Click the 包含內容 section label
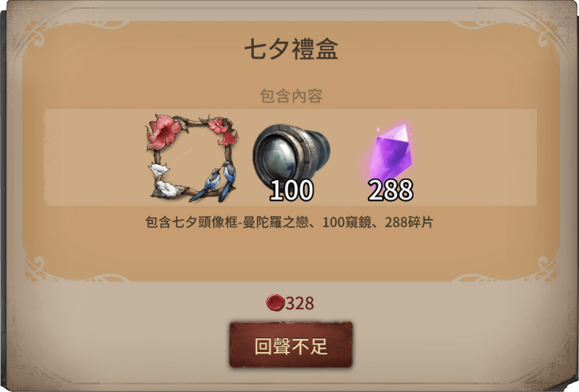Image resolution: width=579 pixels, height=392 pixels. pyautogui.click(x=291, y=96)
